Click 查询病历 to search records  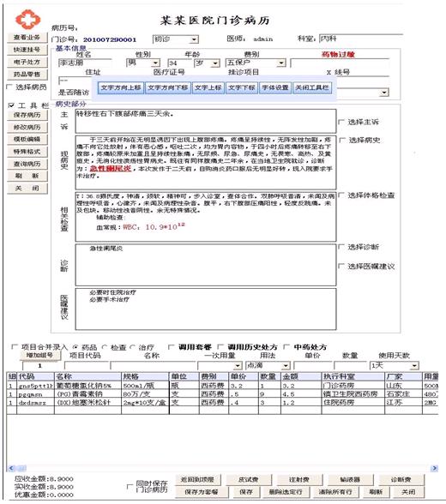pos(27,164)
